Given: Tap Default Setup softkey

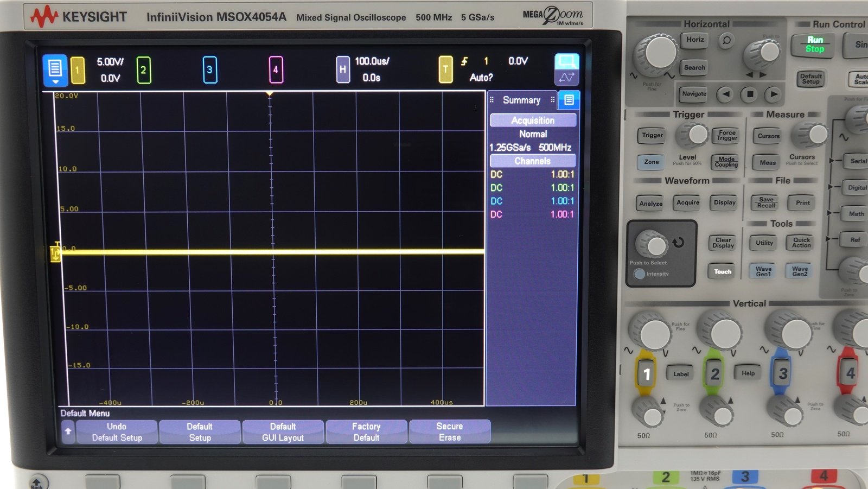Looking at the screenshot, I should click(x=200, y=432).
